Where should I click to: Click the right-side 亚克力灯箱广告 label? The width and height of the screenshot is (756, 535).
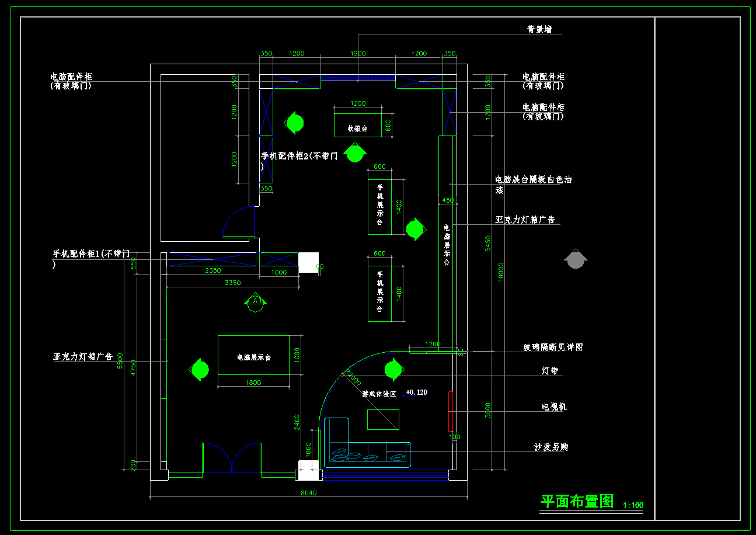(x=525, y=220)
